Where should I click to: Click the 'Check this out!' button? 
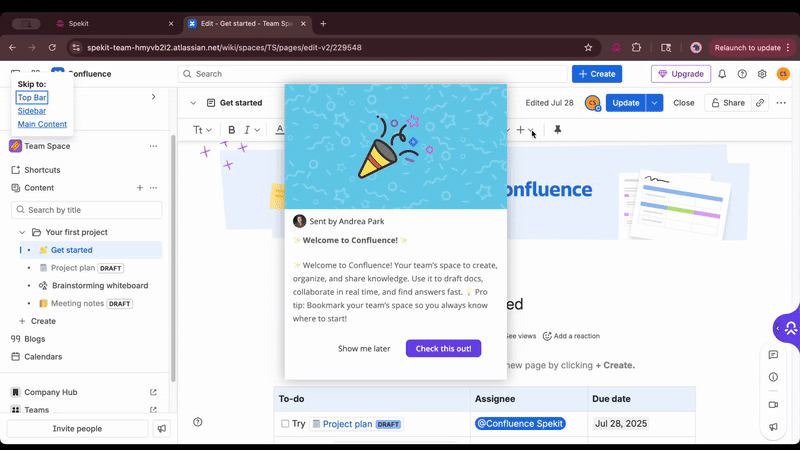(443, 348)
